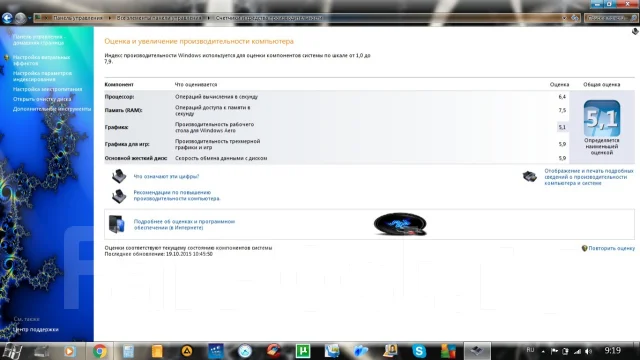
Task: Open AIMP player icon in taskbar
Action: (187, 351)
